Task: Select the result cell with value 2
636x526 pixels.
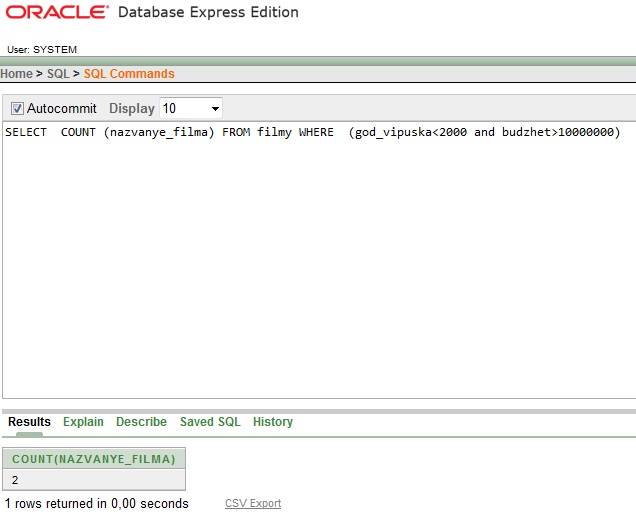Action: point(94,480)
